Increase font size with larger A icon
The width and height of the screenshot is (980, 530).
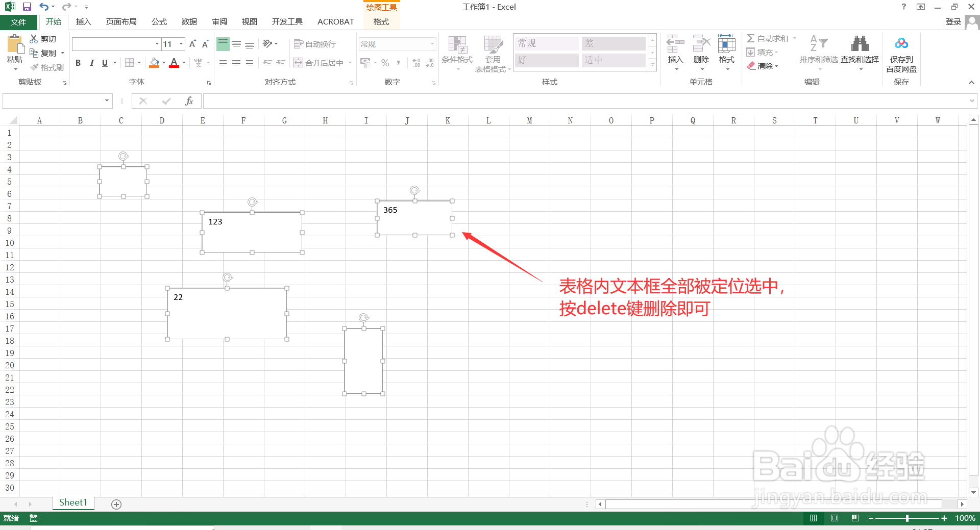coord(192,44)
